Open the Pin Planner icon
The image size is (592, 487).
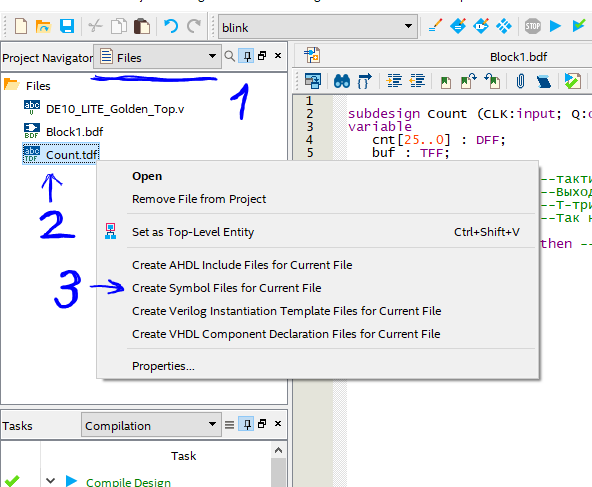coord(481,26)
